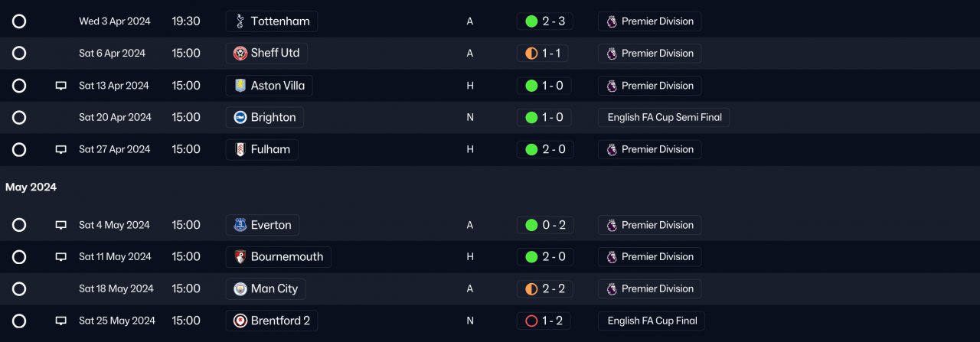Click the Tottenham club crest icon
The width and height of the screenshot is (980, 342).
click(x=240, y=21)
